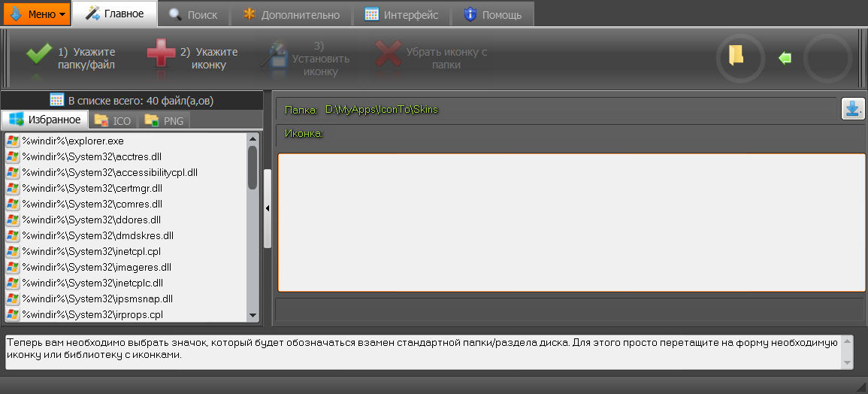
Task: Click Windows flag icon beside certmgr.dll
Action: click(x=13, y=189)
